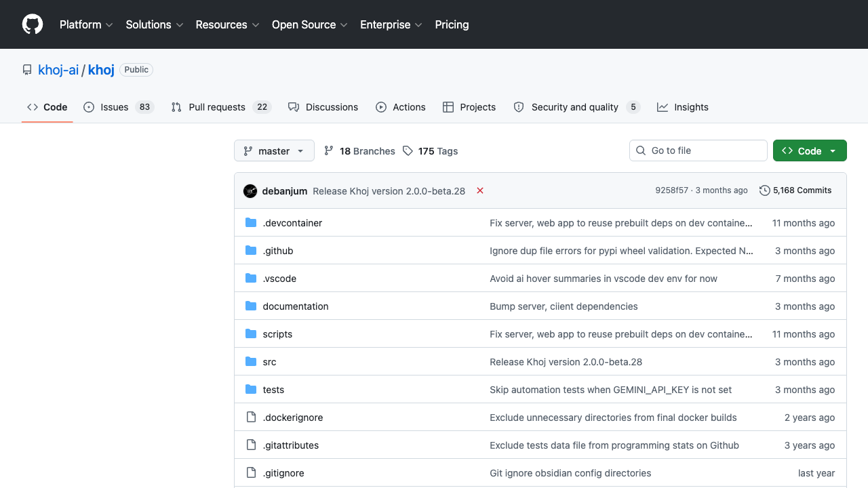Open the documentation folder
The width and height of the screenshot is (868, 488).
tap(296, 306)
